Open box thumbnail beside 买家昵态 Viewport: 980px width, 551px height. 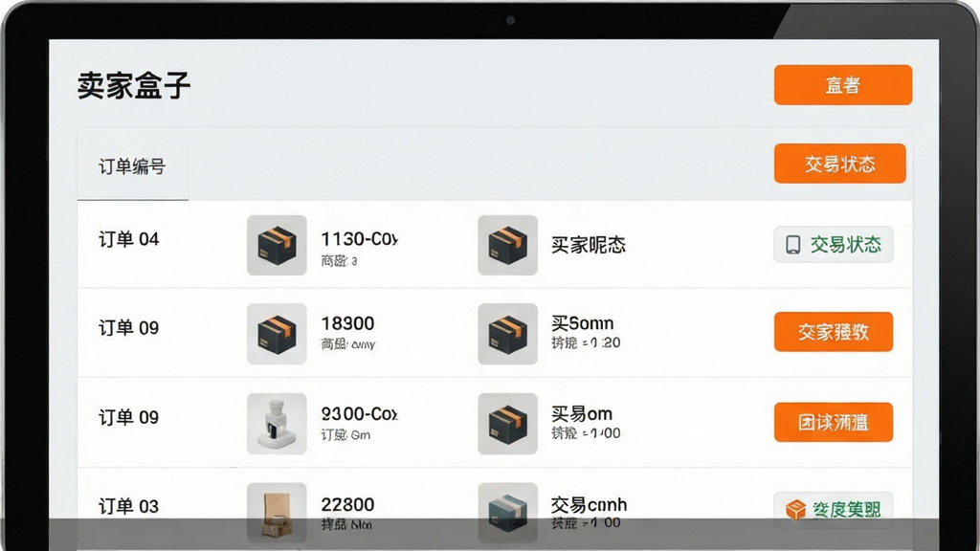click(x=507, y=246)
